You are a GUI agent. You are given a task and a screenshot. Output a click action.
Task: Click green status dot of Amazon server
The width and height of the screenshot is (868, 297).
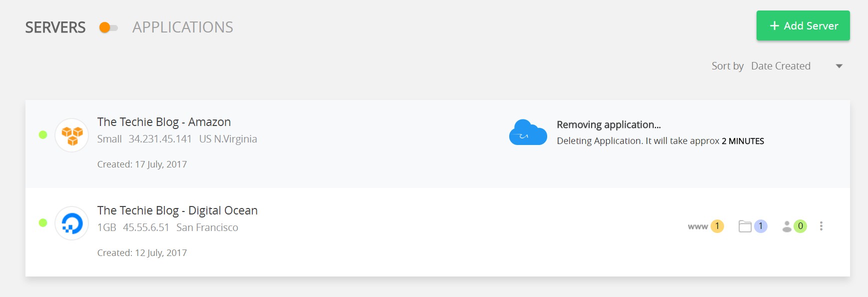coord(43,134)
